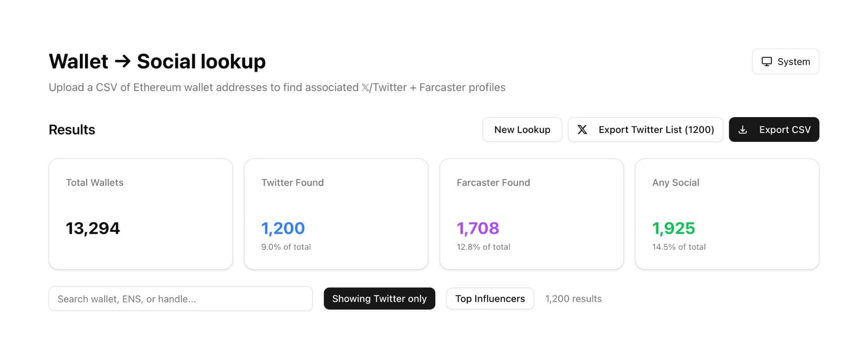Enable the Top Influencers filter
Image resolution: width=868 pixels, height=359 pixels.
click(x=490, y=299)
